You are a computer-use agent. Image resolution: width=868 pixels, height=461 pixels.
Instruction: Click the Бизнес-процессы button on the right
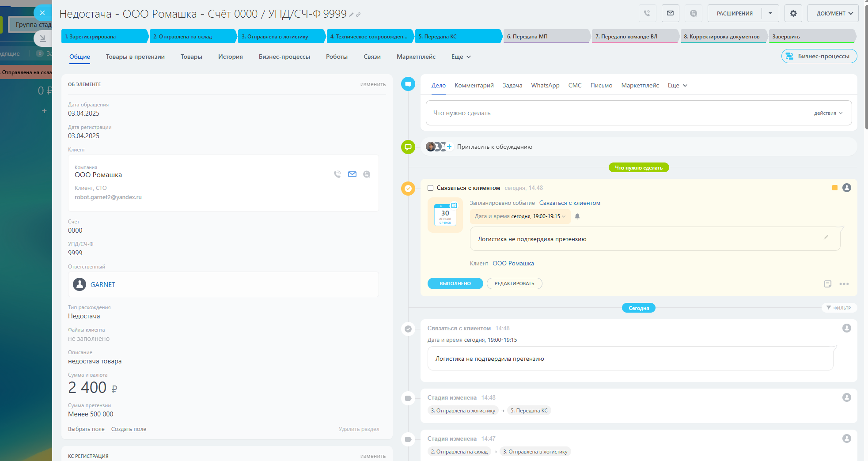[x=819, y=56]
